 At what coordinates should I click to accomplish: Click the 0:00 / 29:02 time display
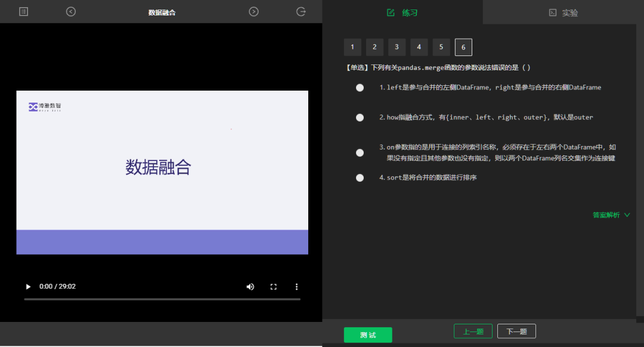57,287
